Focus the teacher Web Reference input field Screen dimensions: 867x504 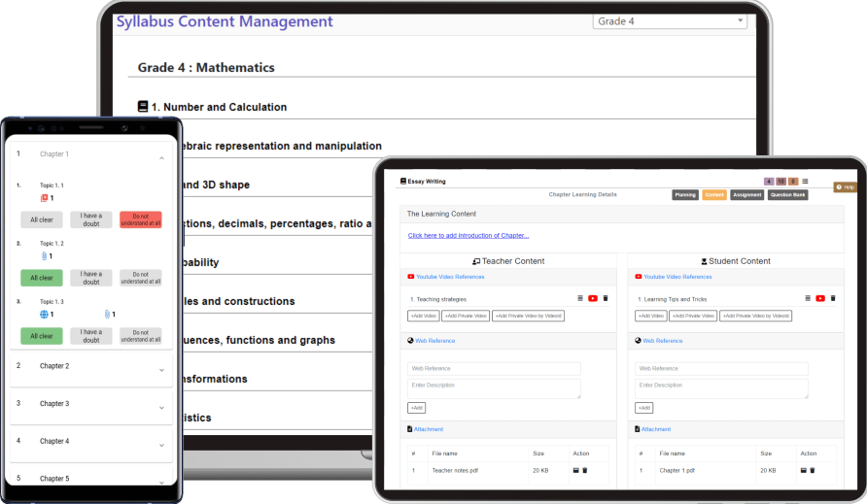tap(495, 369)
